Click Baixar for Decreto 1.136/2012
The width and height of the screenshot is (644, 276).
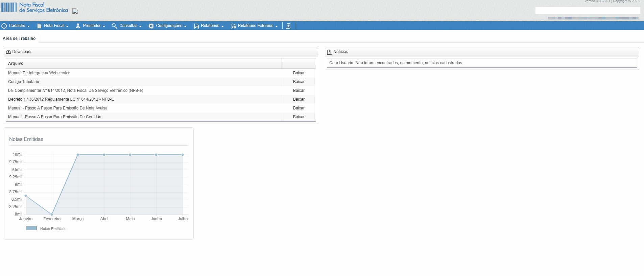[x=299, y=99]
